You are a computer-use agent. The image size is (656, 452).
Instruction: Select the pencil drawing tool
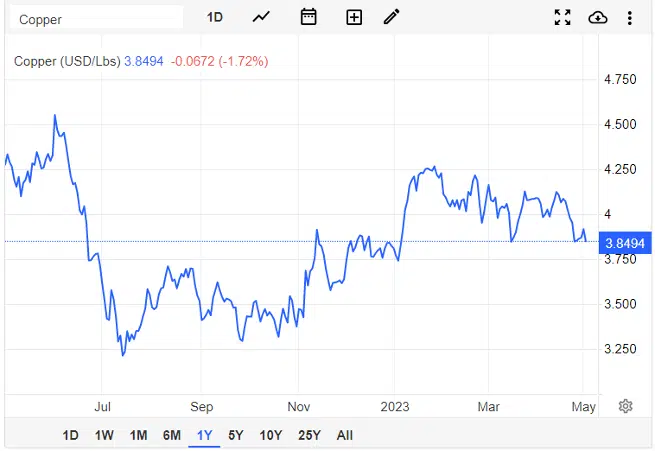392,17
